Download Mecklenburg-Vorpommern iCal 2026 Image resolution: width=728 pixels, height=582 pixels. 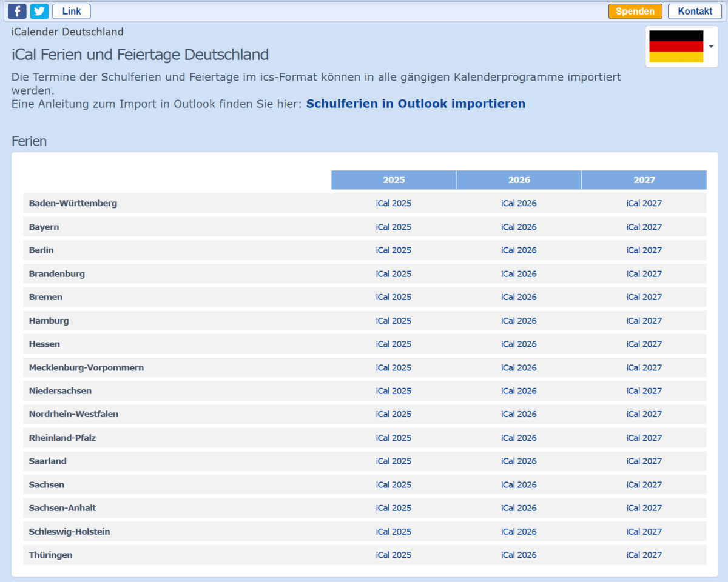click(519, 367)
